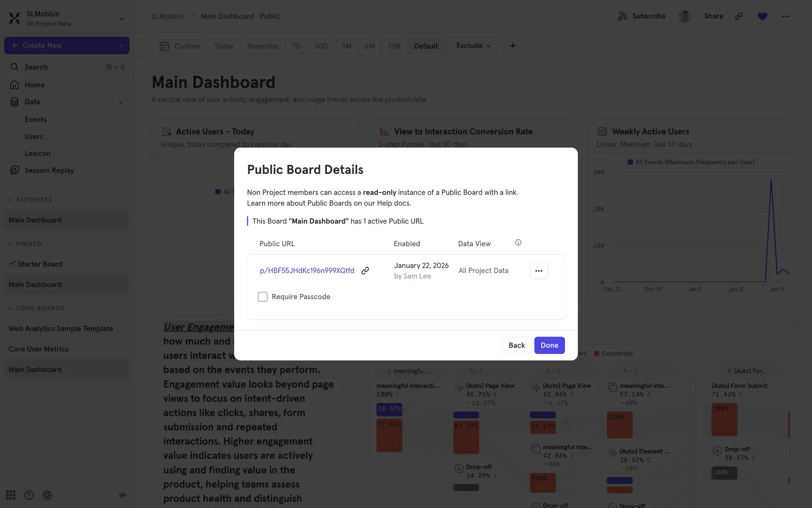Collapse sidebar with the arrow icon

123,495
